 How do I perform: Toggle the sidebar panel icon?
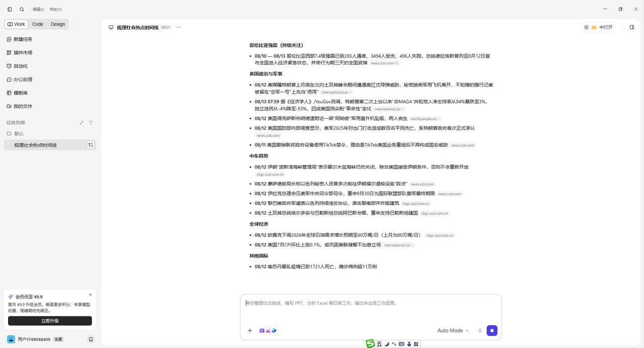(x=10, y=9)
